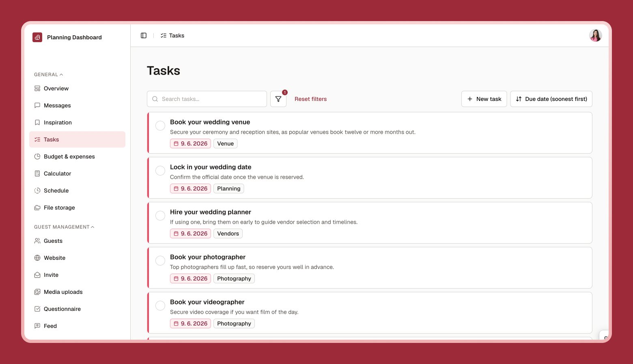Toggle the sidebar panel icon
Viewport: 633px width, 364px height.
click(x=144, y=36)
